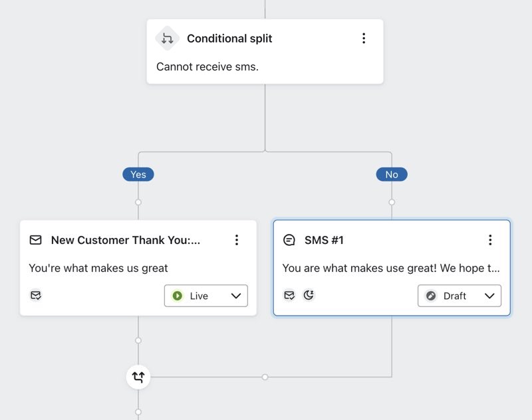Click the connector node on the horizontal merge line
The image size is (532, 420).
click(265, 377)
